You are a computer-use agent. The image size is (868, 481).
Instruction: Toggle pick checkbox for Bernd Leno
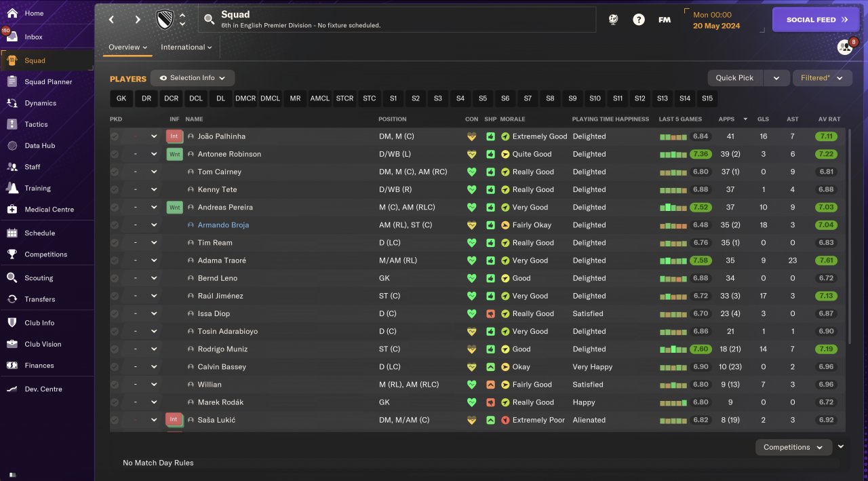(115, 278)
